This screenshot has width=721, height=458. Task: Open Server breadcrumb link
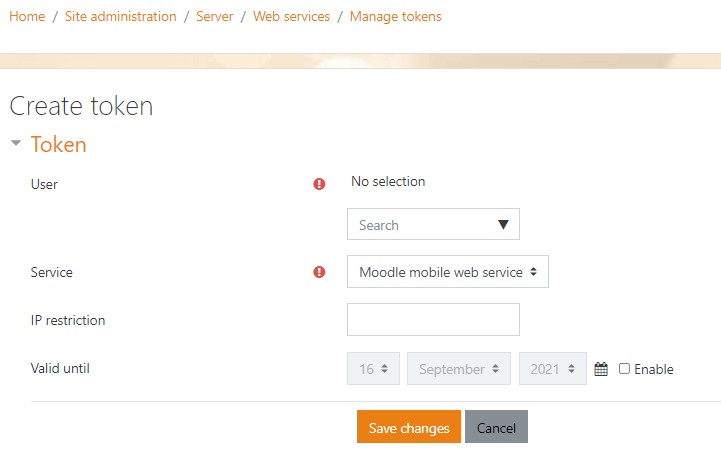point(215,17)
